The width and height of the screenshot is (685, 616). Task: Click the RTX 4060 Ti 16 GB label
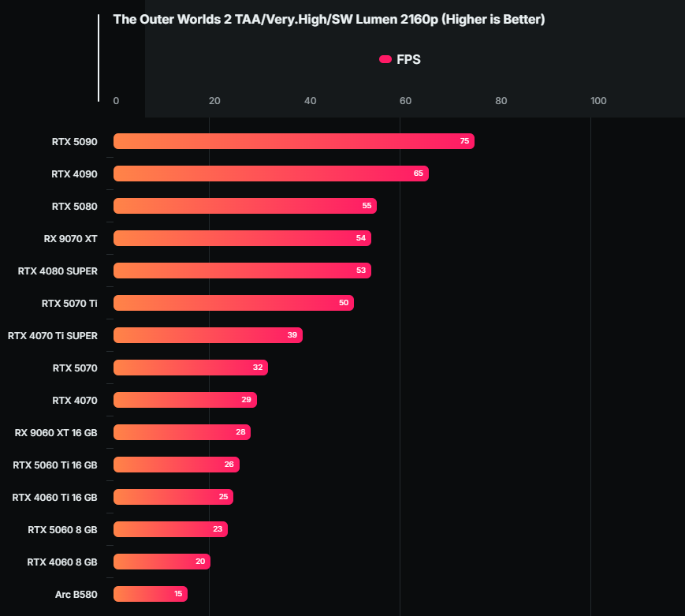point(55,497)
